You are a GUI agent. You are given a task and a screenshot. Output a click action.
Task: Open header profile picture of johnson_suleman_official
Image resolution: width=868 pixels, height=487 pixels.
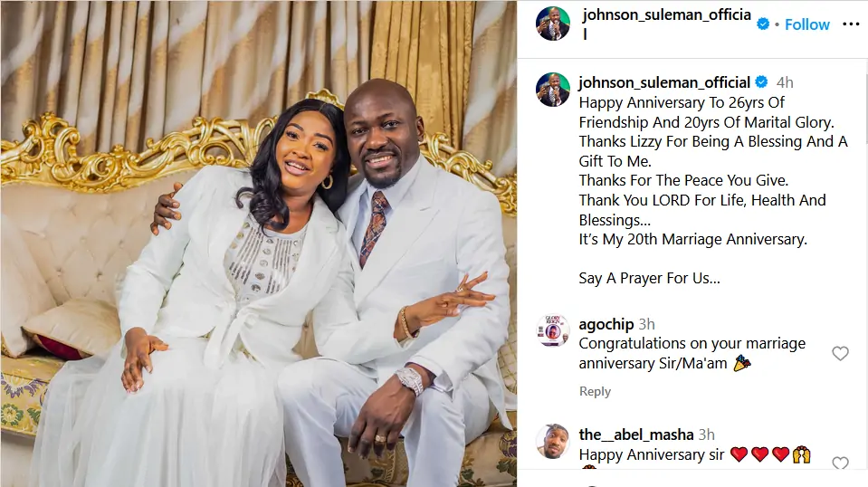(552, 24)
